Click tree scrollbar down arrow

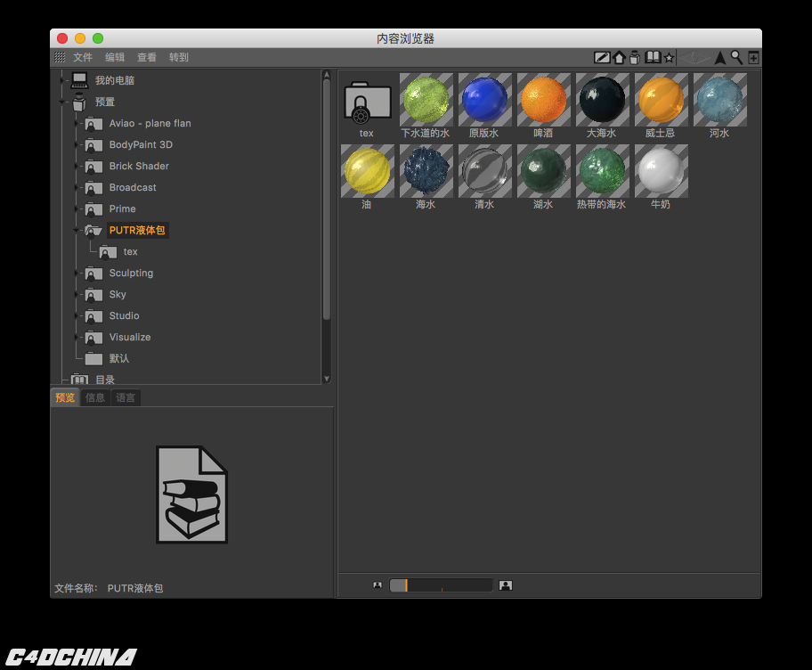pyautogui.click(x=327, y=379)
